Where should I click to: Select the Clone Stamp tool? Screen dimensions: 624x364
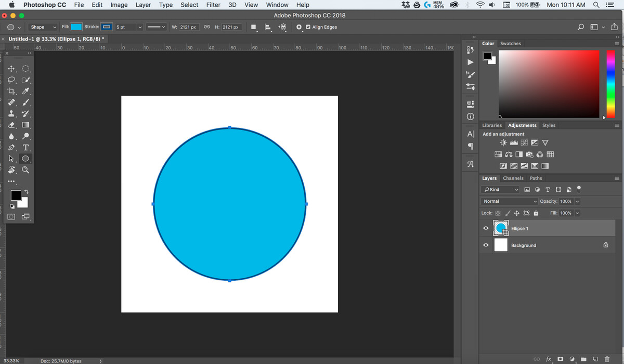11,114
